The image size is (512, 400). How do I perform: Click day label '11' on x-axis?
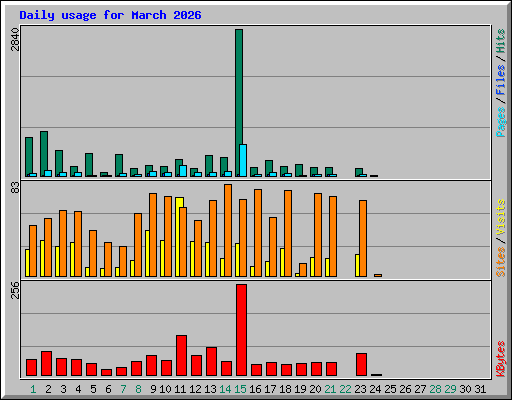(x=180, y=389)
